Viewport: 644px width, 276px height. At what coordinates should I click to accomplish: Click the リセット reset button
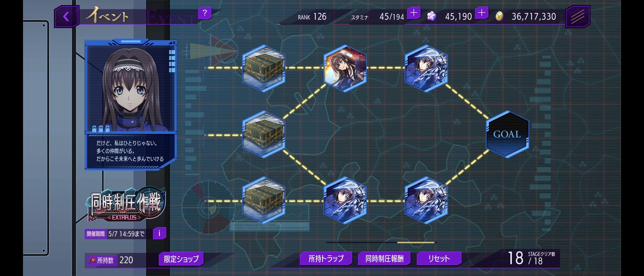(x=439, y=258)
